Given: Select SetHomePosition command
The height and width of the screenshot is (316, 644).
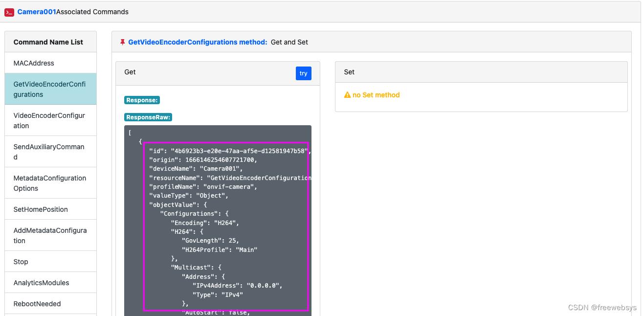Looking at the screenshot, I should (41, 209).
